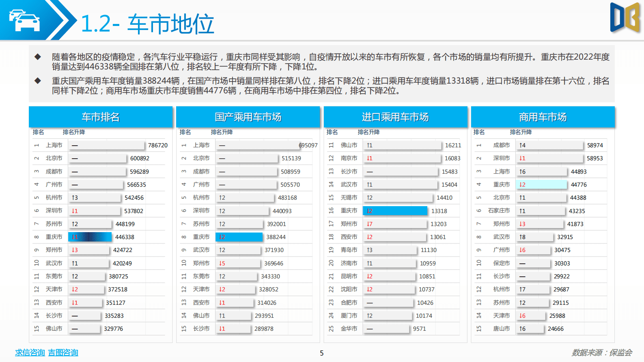The height and width of the screenshot is (362, 644).
Task: Click the blue and gold DB logo
Action: [625, 17]
